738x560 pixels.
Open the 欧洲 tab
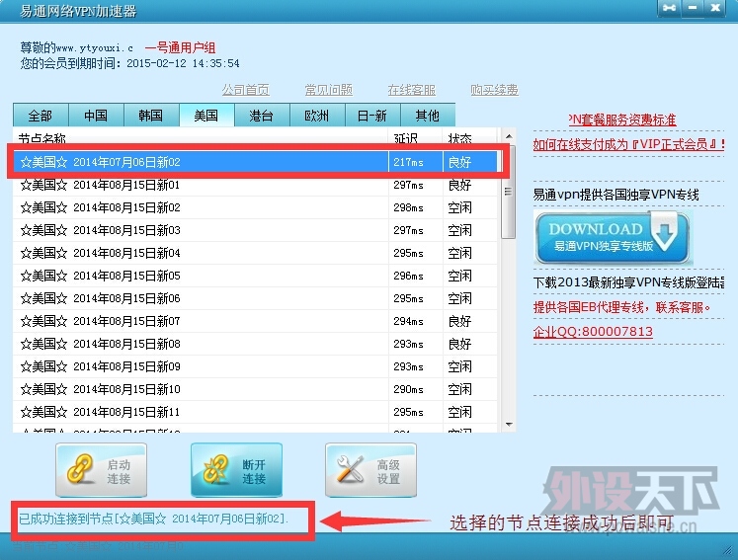click(317, 116)
